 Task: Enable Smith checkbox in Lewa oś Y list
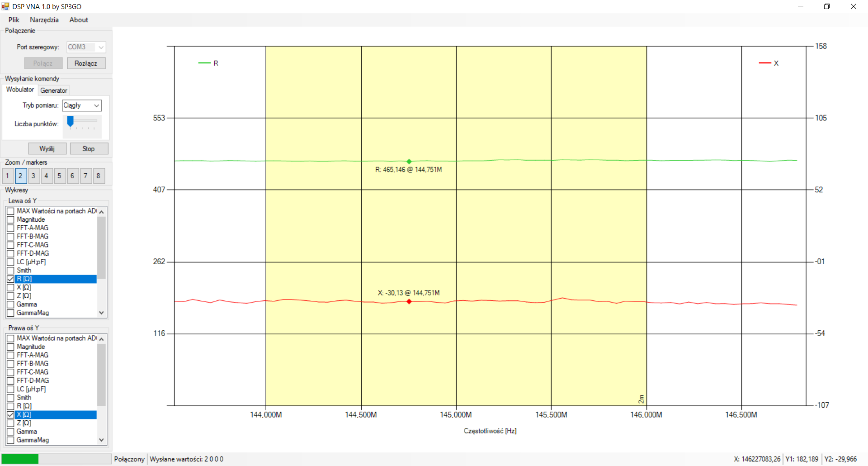pyautogui.click(x=11, y=271)
